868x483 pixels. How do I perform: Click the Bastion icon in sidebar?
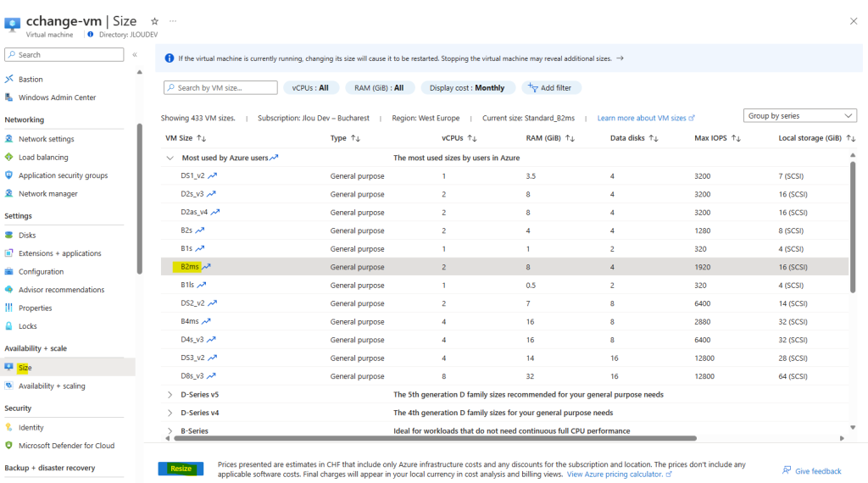pos(8,79)
